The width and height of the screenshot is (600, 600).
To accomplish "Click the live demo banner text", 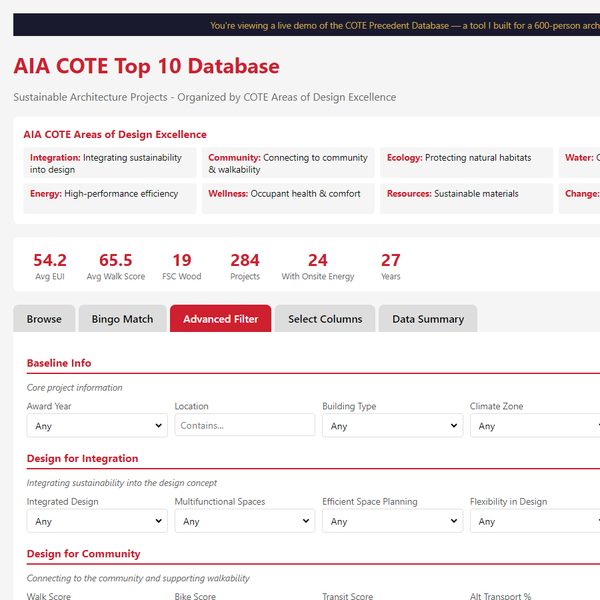I will [405, 25].
